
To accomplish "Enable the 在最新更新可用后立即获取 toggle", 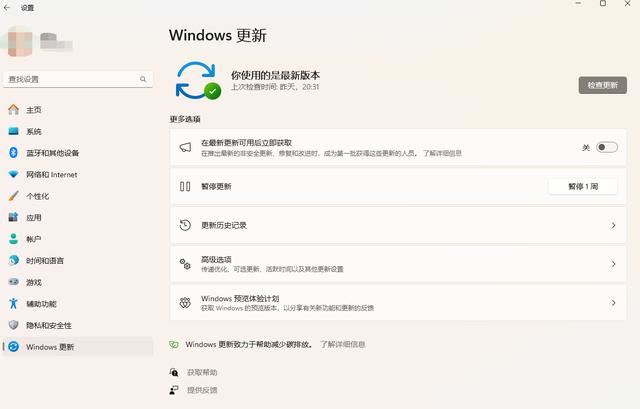I will coord(606,147).
